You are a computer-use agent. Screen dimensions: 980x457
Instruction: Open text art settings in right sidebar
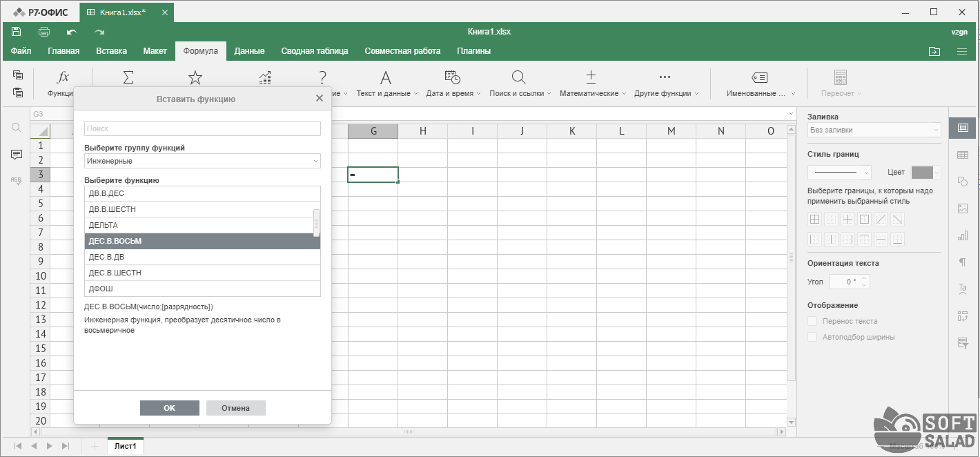click(x=963, y=289)
